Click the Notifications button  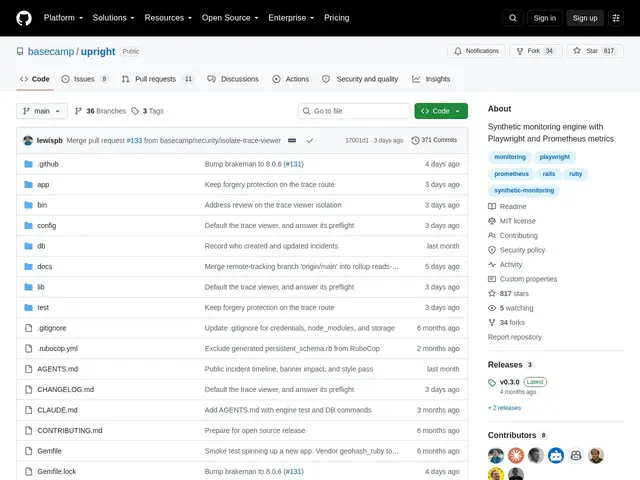(x=476, y=51)
